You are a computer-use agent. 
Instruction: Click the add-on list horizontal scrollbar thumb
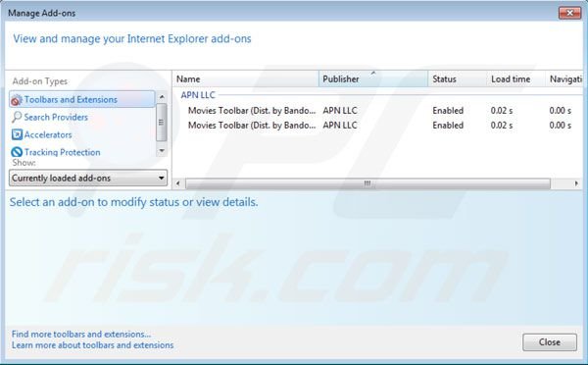tap(367, 183)
